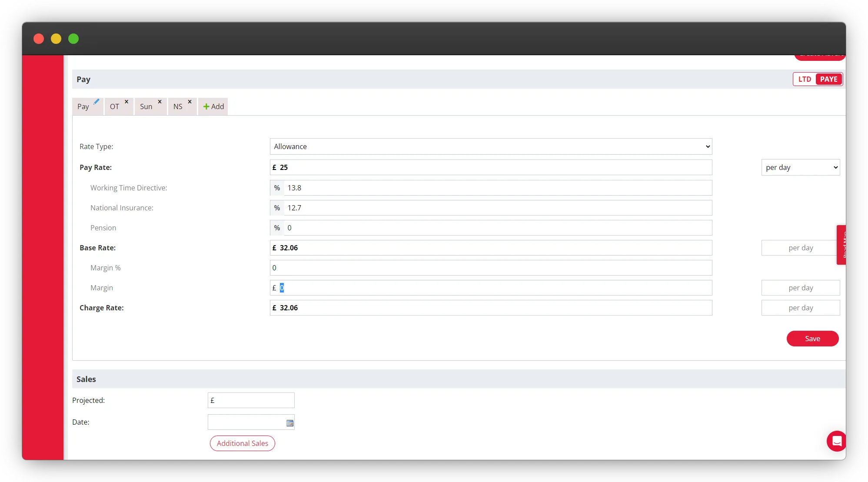This screenshot has width=868, height=482.
Task: Open the OT rate tab
Action: 114,107
